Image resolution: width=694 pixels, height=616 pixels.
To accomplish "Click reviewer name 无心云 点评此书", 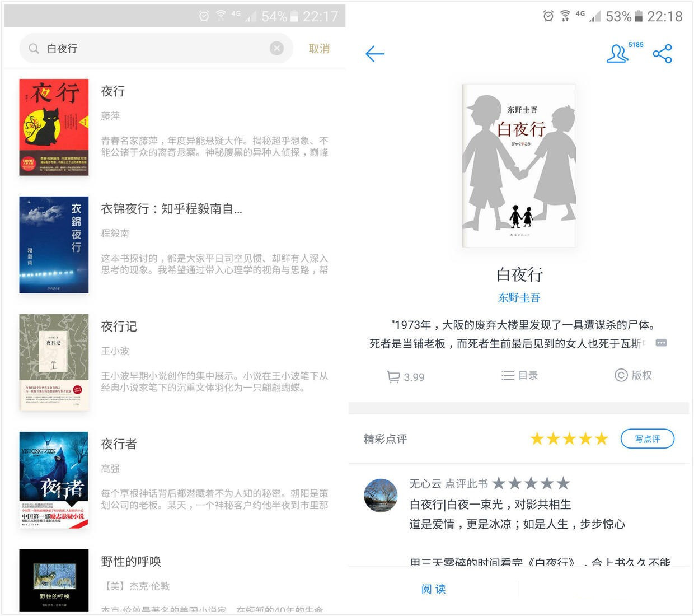I will click(449, 484).
